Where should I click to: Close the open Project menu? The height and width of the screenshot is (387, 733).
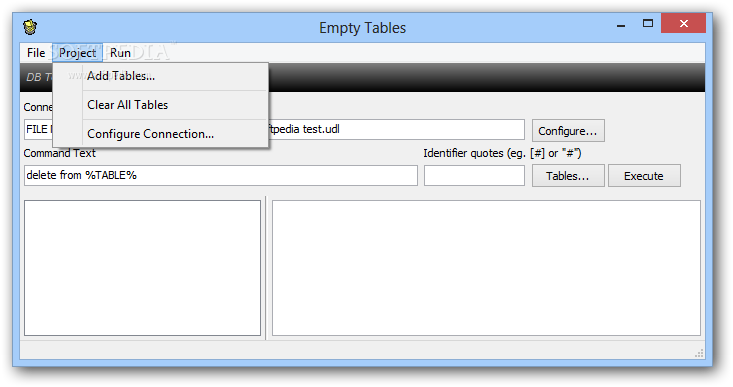[77, 53]
